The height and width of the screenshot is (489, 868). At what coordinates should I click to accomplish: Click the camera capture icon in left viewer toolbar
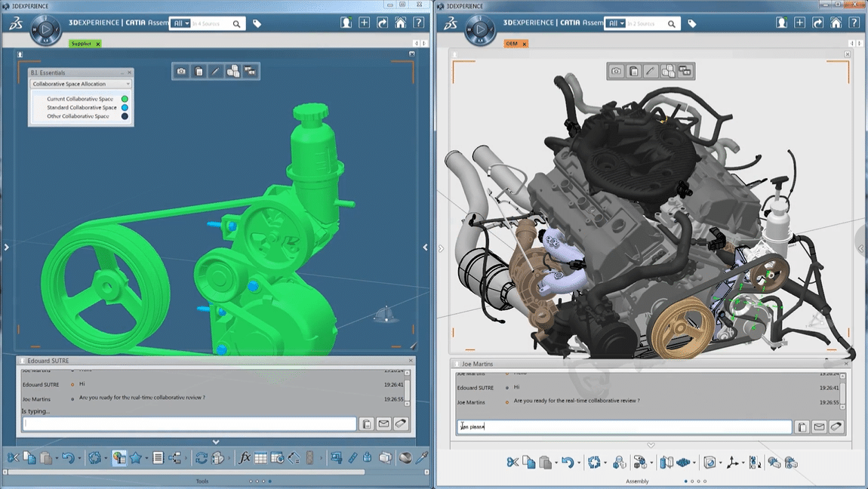point(181,72)
